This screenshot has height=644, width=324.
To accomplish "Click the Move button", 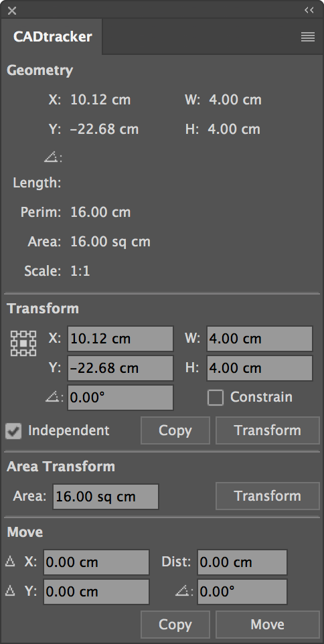I will coord(267,625).
